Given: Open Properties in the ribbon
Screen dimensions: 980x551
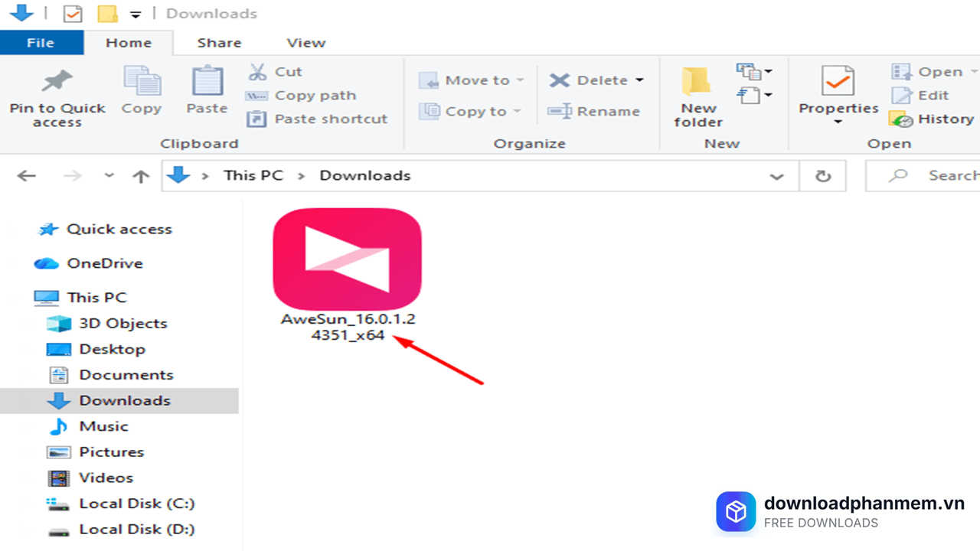Looking at the screenshot, I should (838, 92).
